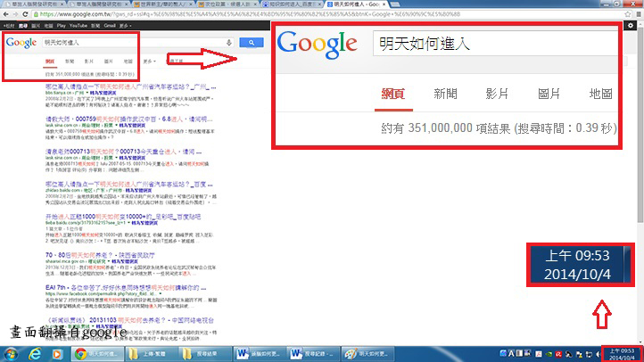Image resolution: width=644 pixels, height=362 pixels.
Task: Open Play in the black Google bar
Action: tap(62, 26)
